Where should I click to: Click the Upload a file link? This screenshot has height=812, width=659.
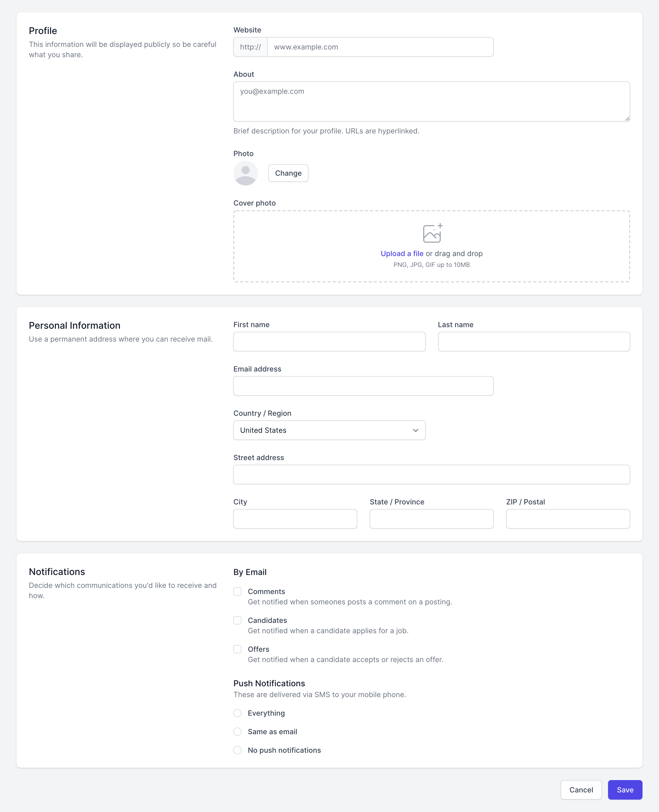(x=402, y=254)
